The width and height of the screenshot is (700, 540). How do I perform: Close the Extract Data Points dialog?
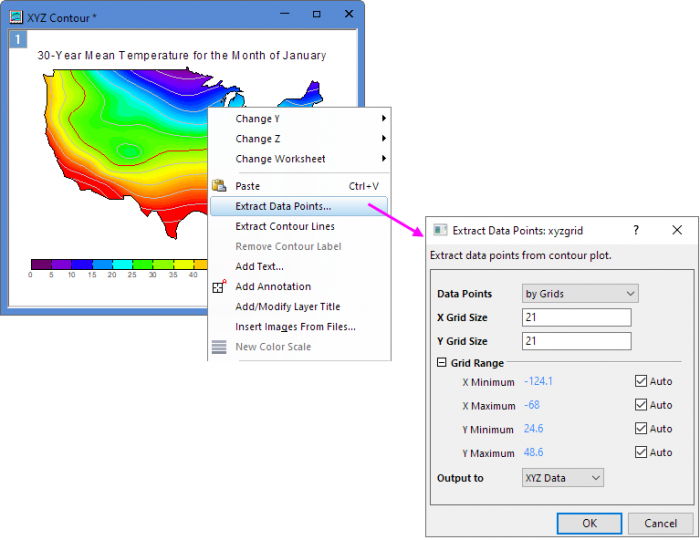click(677, 230)
